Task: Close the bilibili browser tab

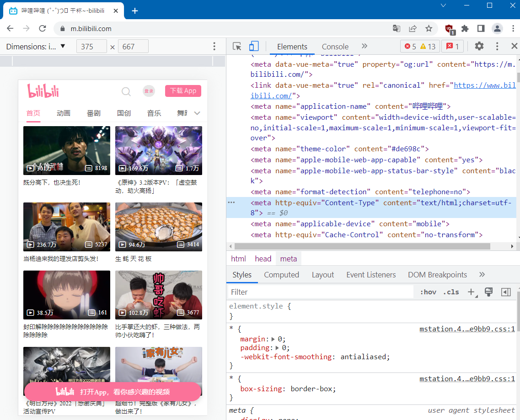Action: [116, 11]
